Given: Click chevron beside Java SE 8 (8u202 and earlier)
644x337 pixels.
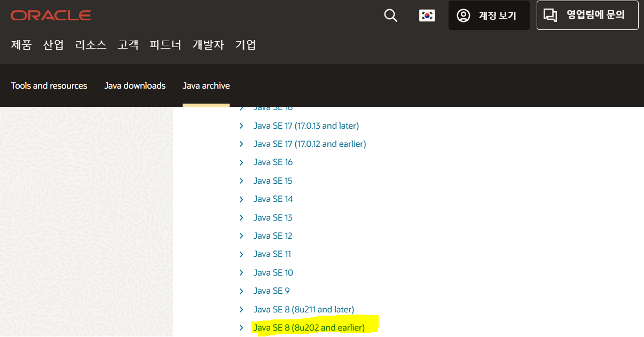Looking at the screenshot, I should point(241,327).
